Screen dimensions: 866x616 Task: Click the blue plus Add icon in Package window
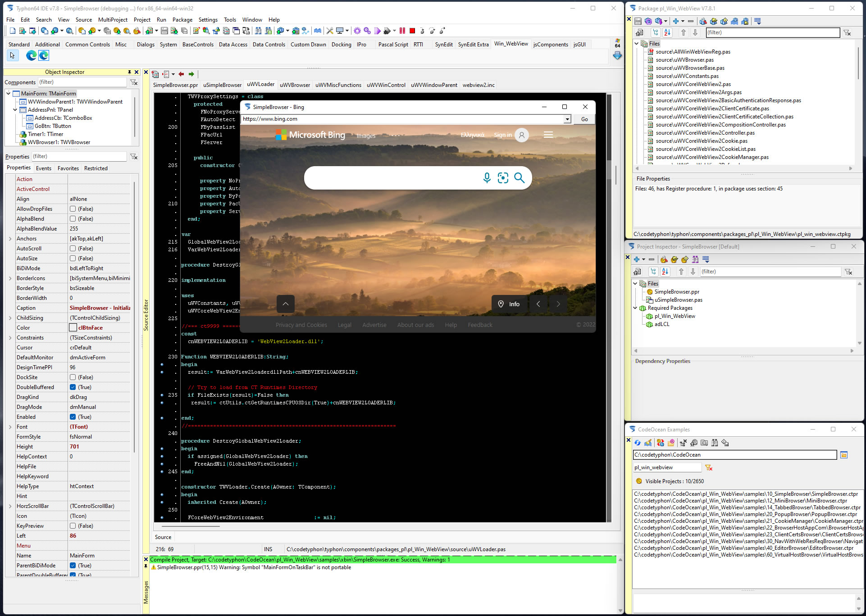click(x=675, y=21)
